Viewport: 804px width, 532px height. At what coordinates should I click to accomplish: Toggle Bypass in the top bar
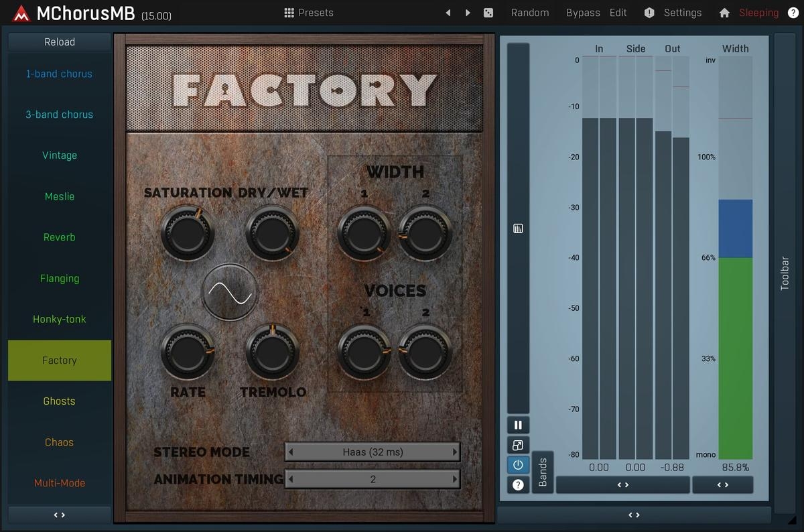coord(583,13)
